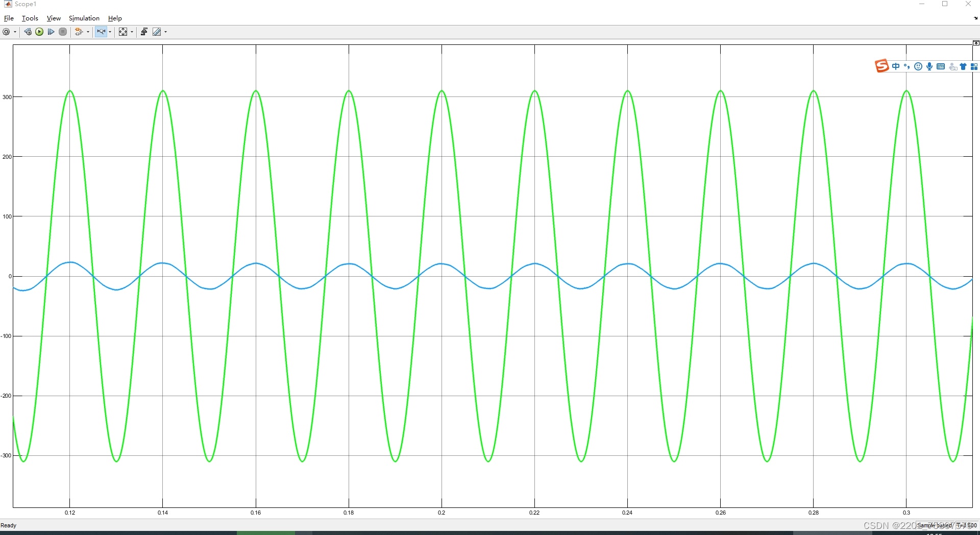Open the View menu
Screen dimensions: 980x535
(54, 18)
